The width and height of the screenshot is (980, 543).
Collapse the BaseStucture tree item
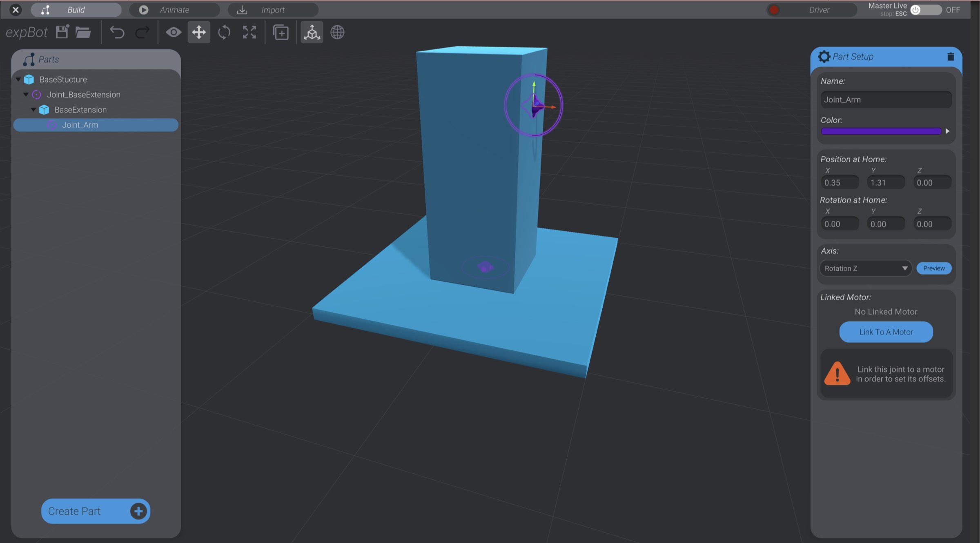click(18, 79)
